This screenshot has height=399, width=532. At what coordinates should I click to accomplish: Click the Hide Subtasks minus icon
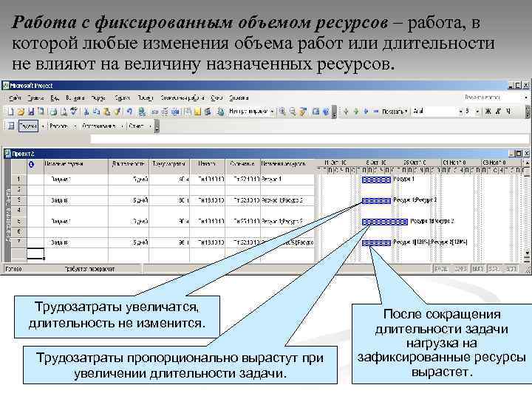point(375,112)
